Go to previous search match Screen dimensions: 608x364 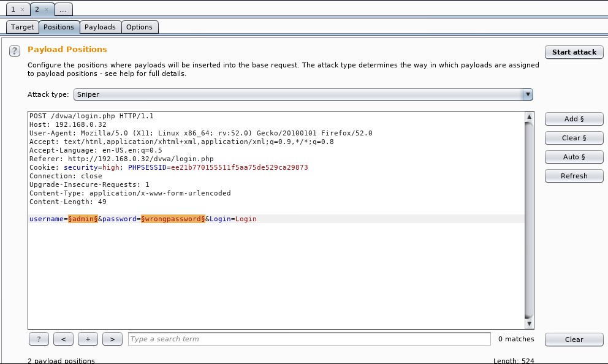(63, 339)
